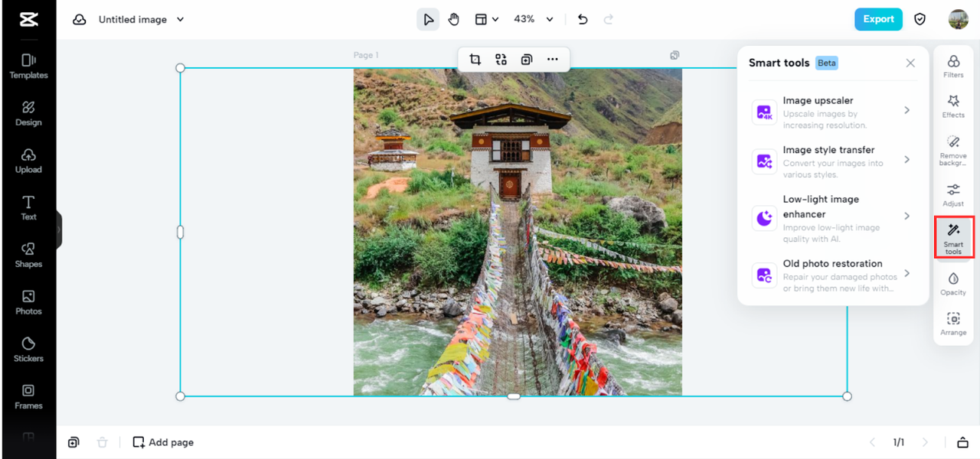980x459 pixels.
Task: Select Remove background tool
Action: point(953,151)
